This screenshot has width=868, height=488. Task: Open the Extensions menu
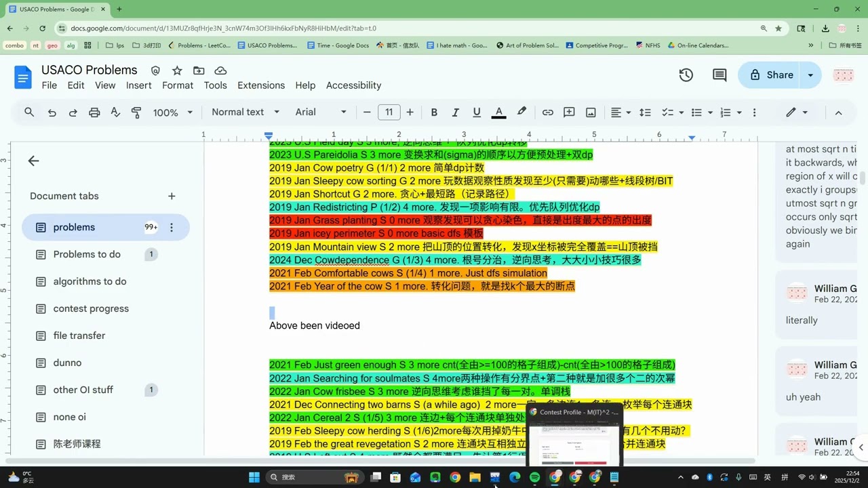coord(261,85)
